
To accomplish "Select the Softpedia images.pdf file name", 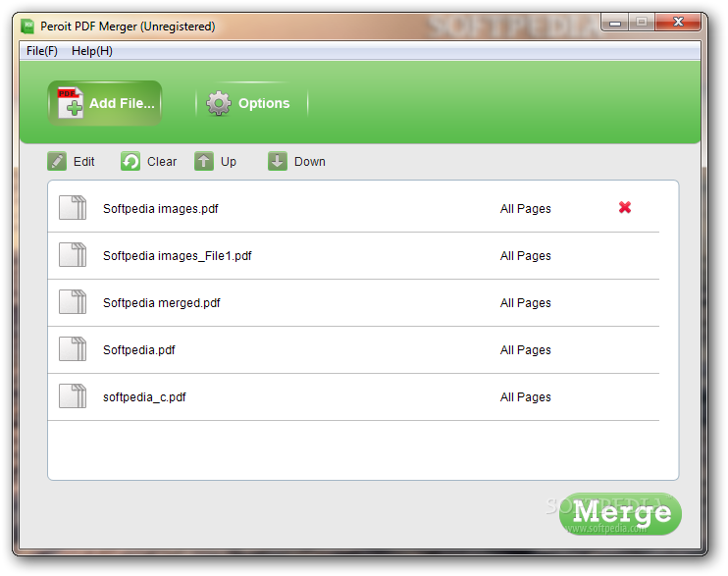I will point(161,209).
